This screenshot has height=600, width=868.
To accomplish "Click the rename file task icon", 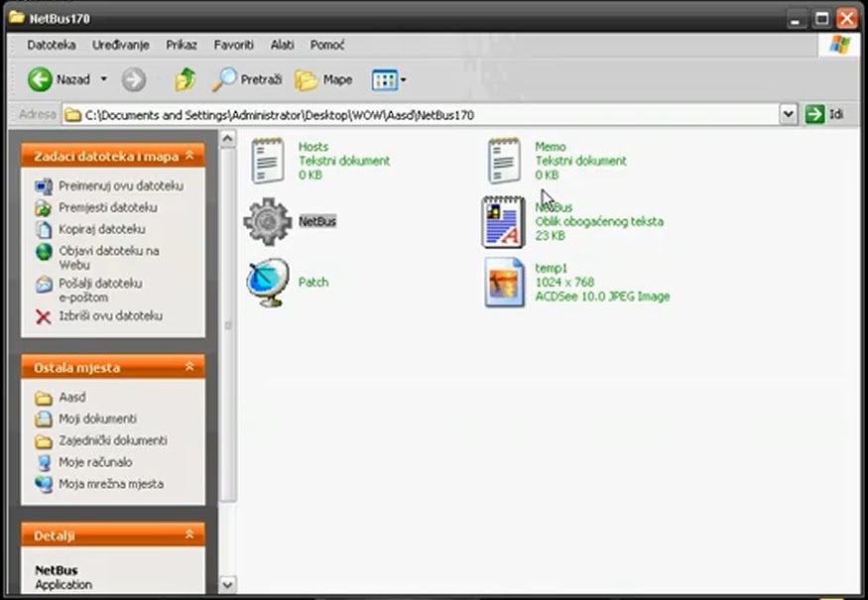I will [x=44, y=186].
